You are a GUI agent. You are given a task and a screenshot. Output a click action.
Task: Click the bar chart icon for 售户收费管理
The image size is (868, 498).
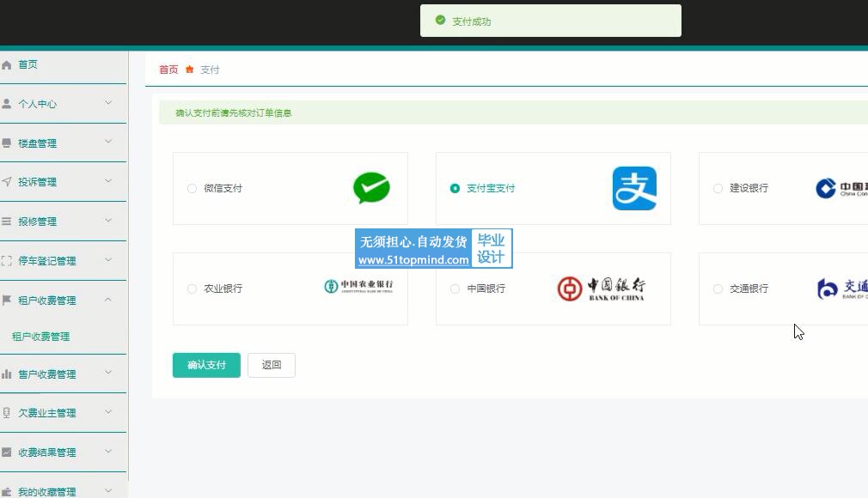click(x=7, y=374)
